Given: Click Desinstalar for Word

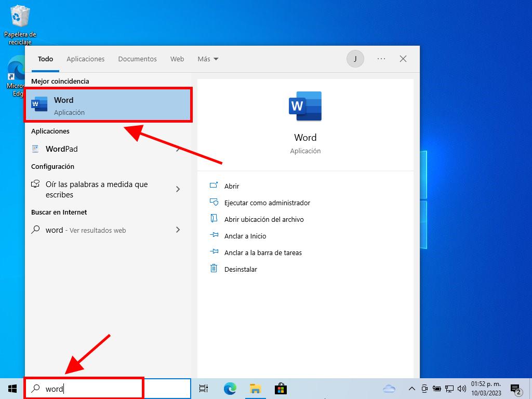Looking at the screenshot, I should [241, 269].
